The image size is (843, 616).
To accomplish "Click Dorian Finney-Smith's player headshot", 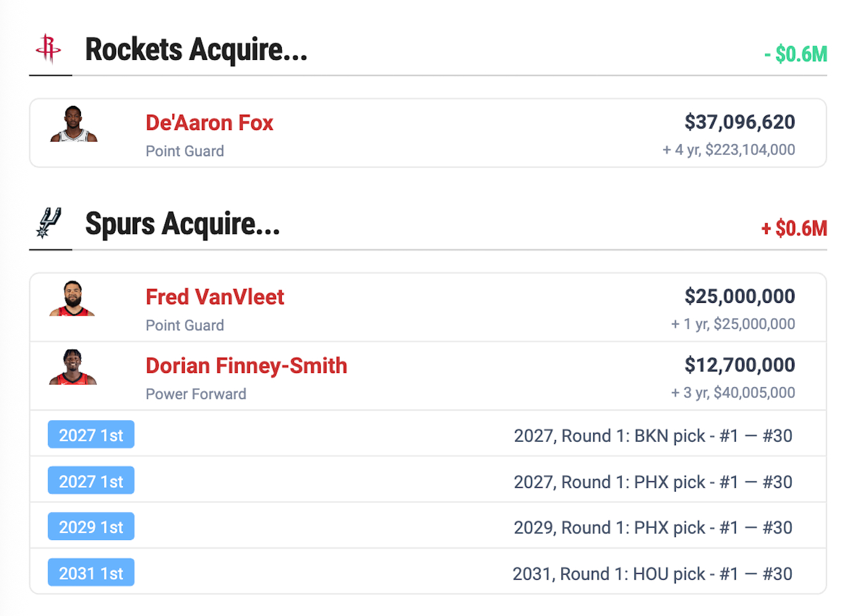I will 73,367.
